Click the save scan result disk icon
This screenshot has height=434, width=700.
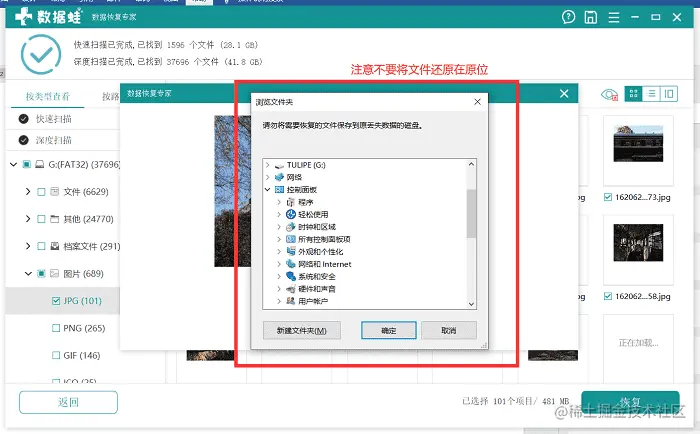(x=591, y=17)
